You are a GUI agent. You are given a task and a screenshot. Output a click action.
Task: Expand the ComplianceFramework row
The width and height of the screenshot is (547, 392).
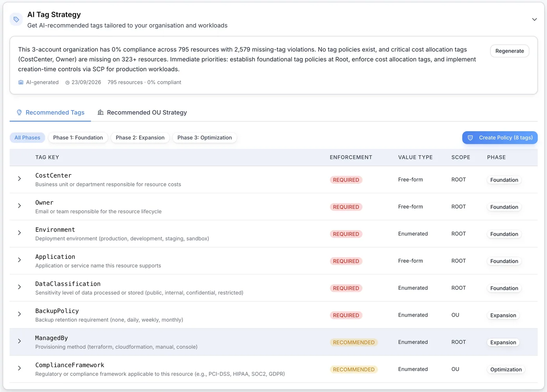tap(20, 368)
